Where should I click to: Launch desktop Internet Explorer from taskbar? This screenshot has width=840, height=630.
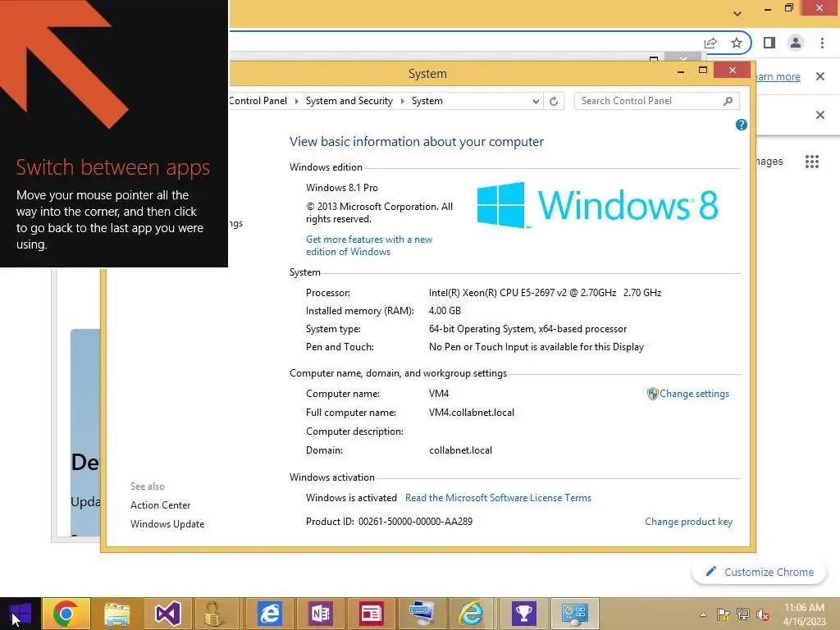point(472,614)
